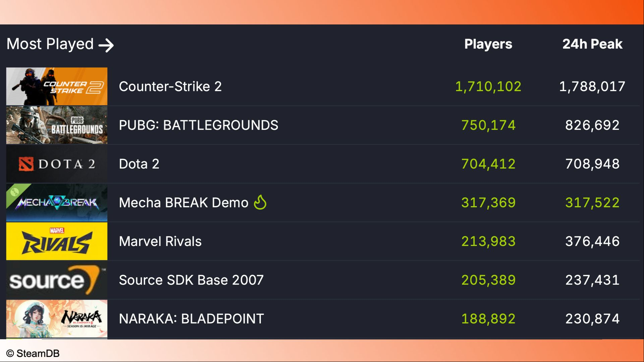This screenshot has height=362, width=644.
Task: Click the Source engine logo thumbnail
Action: 57,280
